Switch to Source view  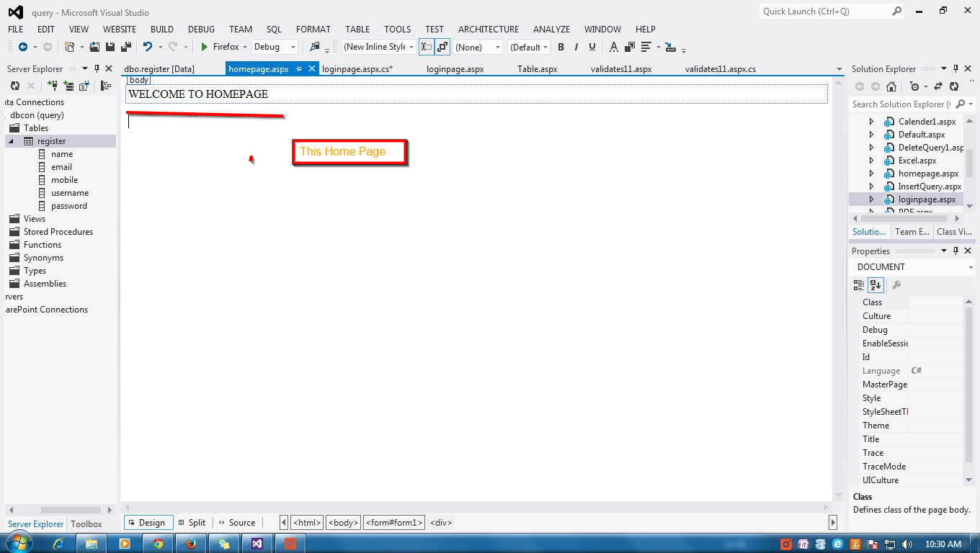click(236, 523)
